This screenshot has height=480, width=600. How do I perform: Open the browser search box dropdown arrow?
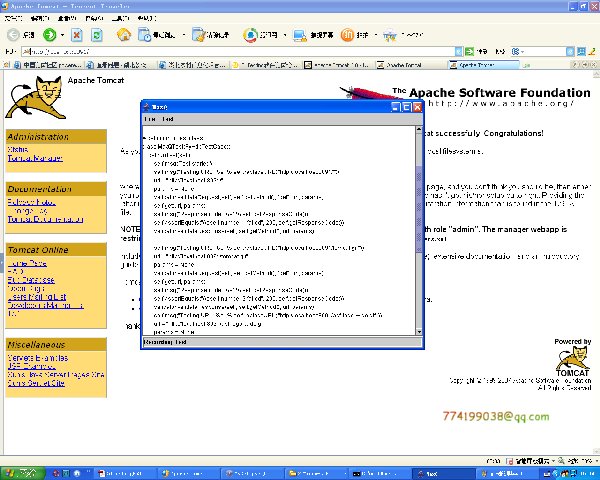click(570, 51)
